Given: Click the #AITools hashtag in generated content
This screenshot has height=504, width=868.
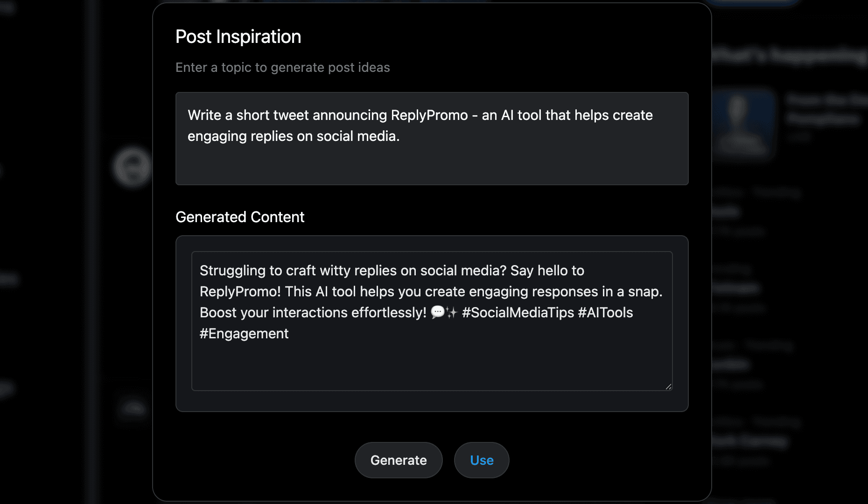Looking at the screenshot, I should coord(605,312).
